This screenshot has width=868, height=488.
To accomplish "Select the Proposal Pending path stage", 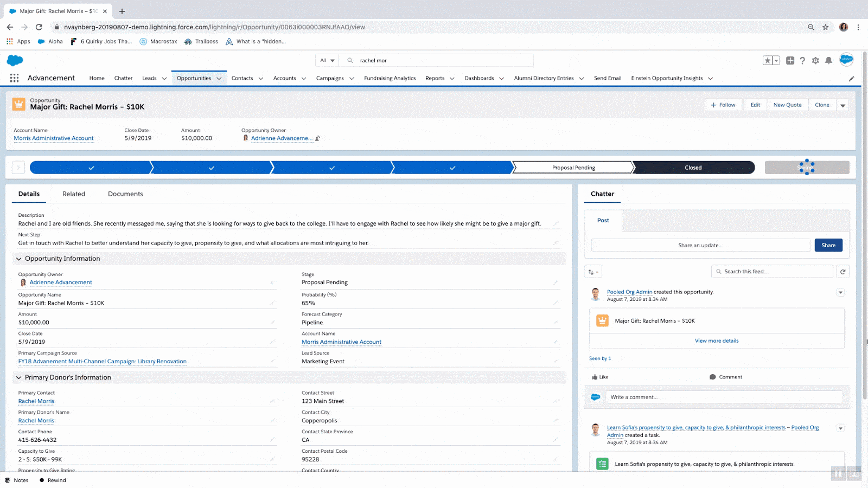I will point(573,168).
